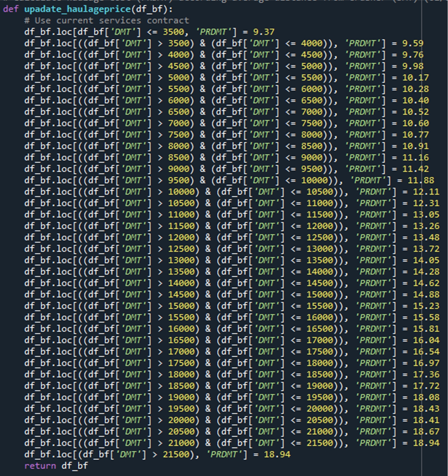Place cursor on the value 12.11

[426, 192]
